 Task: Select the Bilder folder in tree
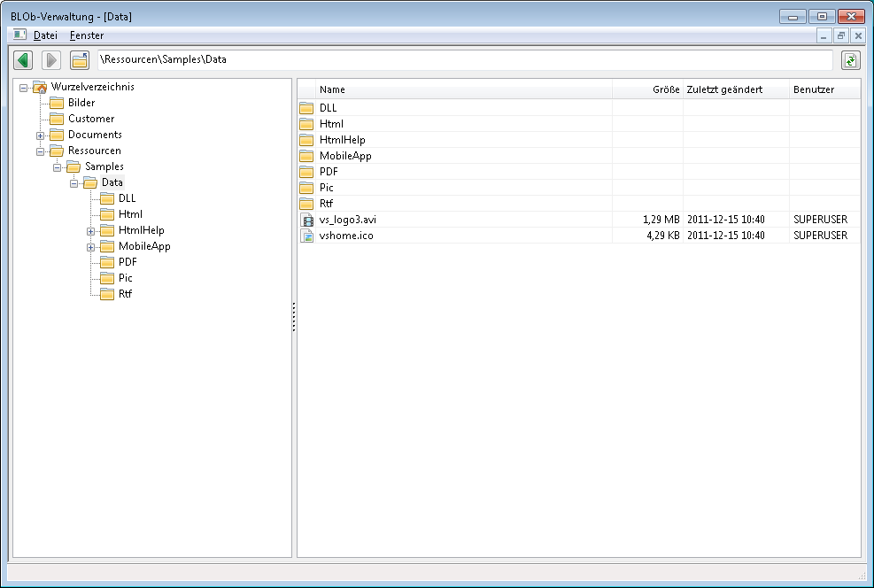[x=81, y=103]
